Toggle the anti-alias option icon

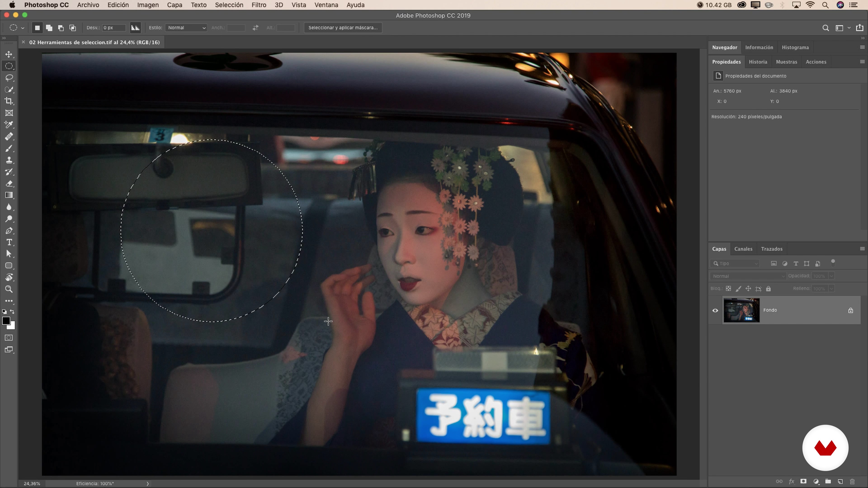pos(135,28)
